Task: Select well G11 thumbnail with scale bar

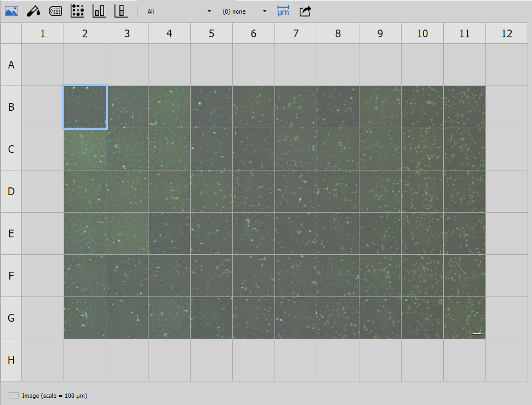Action: [465, 318]
